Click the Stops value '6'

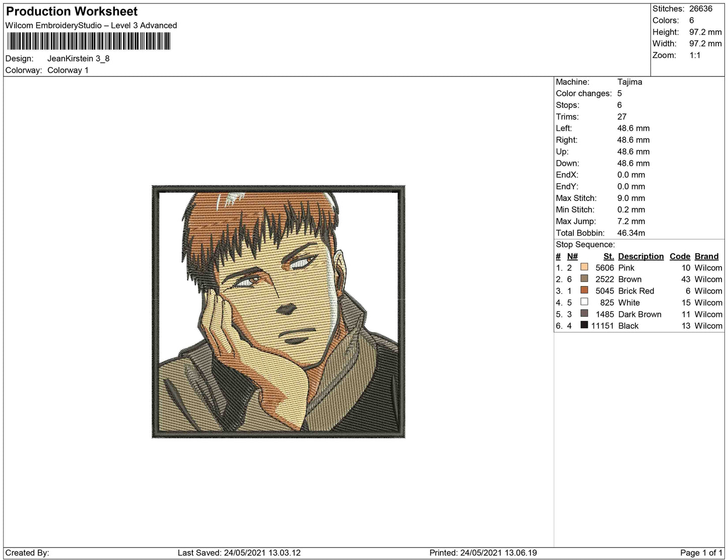pos(620,105)
